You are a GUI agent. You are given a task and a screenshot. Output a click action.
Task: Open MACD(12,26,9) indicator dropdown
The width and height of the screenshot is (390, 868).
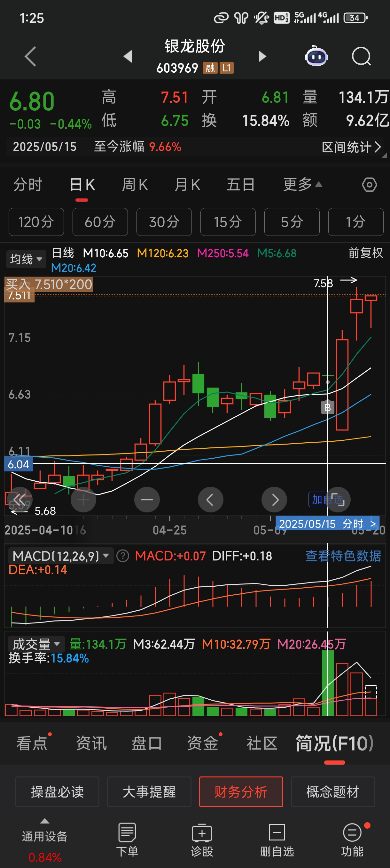60,556
